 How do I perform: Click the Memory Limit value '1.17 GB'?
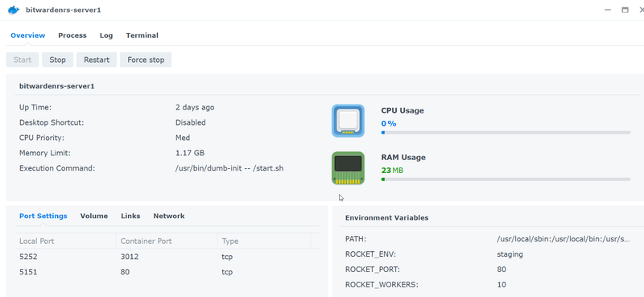(x=190, y=153)
